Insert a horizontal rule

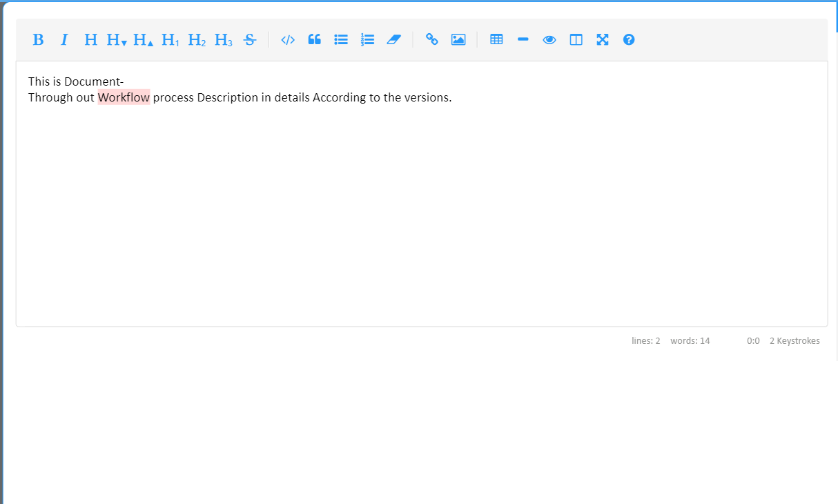point(523,39)
